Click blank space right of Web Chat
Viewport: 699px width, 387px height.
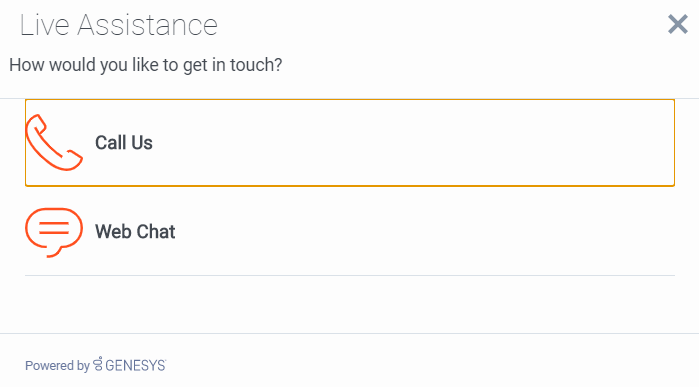(424, 231)
